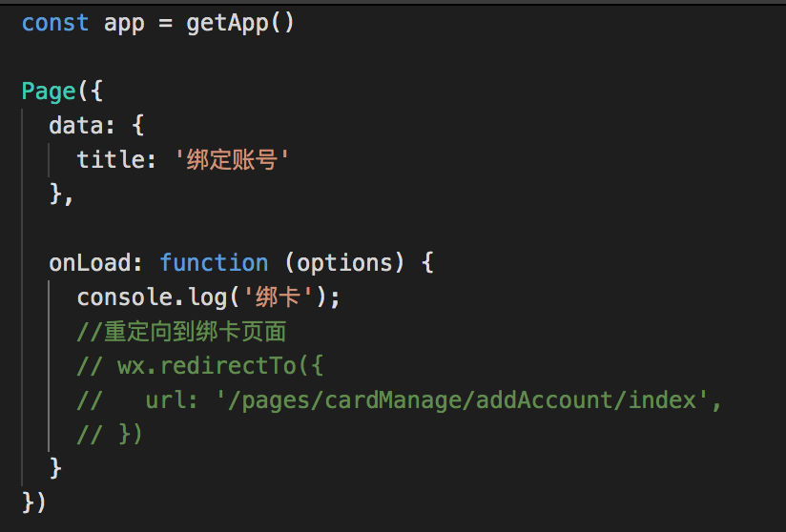Click the commented closing // }) line
786x532 pixels.
pos(110,435)
